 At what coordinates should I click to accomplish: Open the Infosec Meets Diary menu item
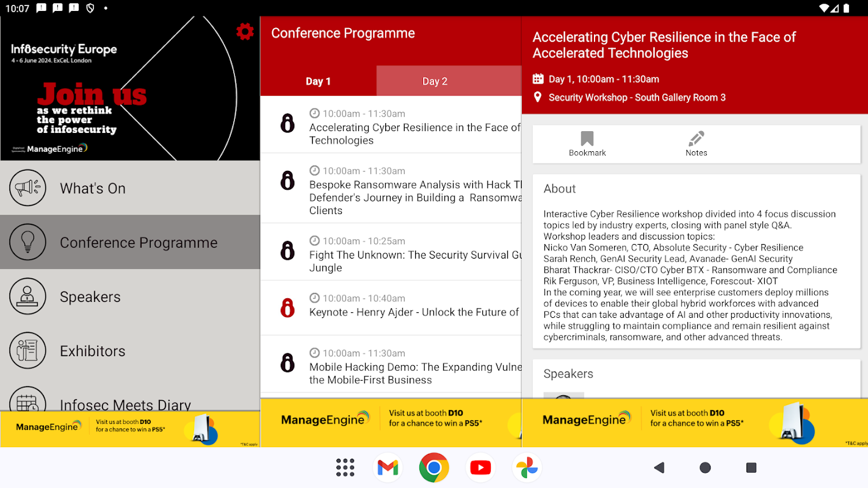[x=130, y=395]
